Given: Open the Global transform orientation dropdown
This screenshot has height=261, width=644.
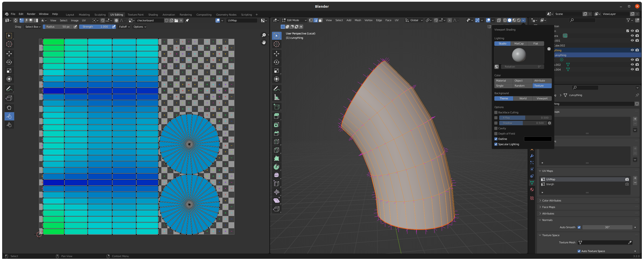Looking at the screenshot, I should click(x=414, y=20).
